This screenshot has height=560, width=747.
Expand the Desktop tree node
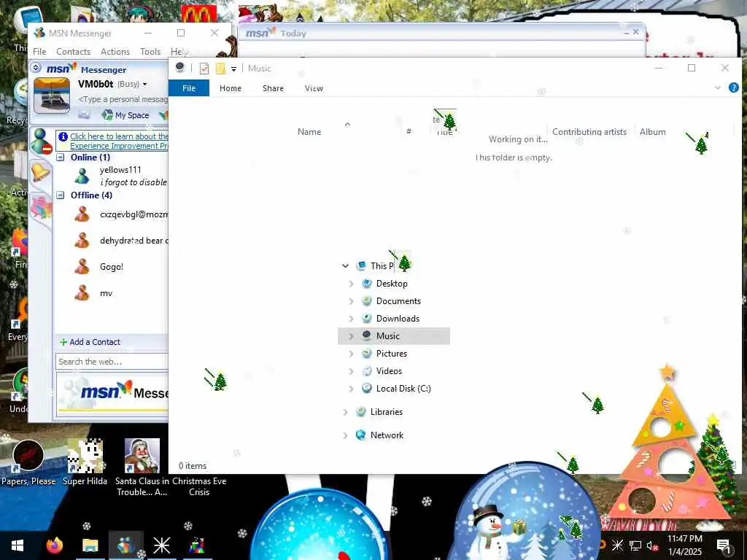[x=351, y=284]
